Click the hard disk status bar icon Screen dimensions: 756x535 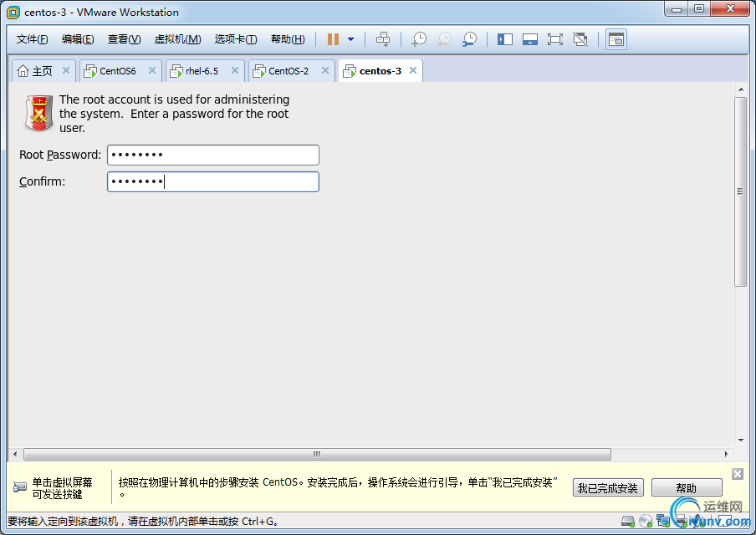628,521
